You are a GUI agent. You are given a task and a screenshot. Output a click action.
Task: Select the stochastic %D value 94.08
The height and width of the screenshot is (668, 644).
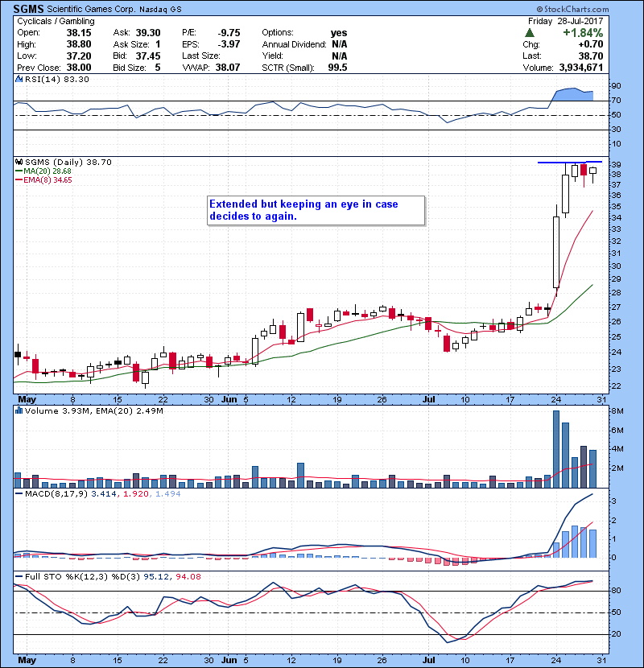[188, 576]
